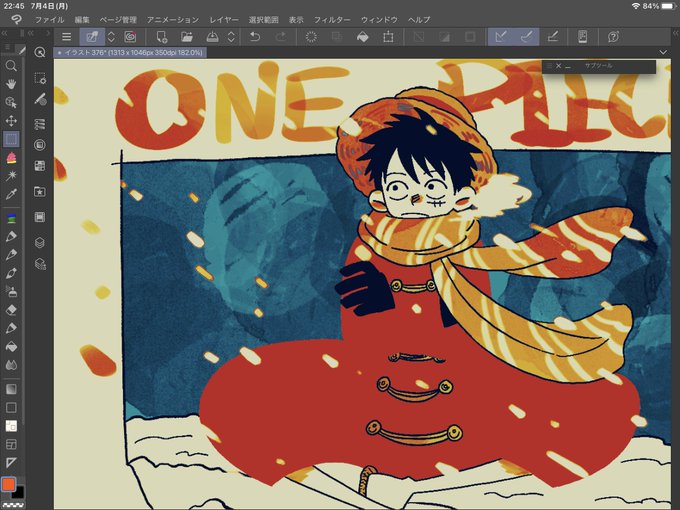Click the Clip Studio logo in menu bar
Image resolution: width=680 pixels, height=510 pixels.
tap(16, 20)
